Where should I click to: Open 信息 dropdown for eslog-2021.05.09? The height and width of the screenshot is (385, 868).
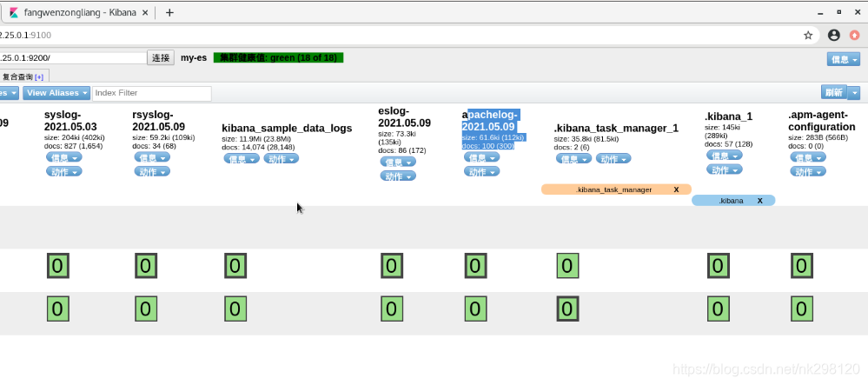coord(398,163)
